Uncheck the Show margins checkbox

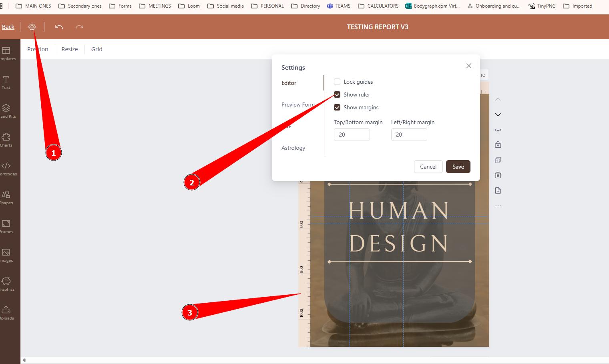(x=337, y=107)
